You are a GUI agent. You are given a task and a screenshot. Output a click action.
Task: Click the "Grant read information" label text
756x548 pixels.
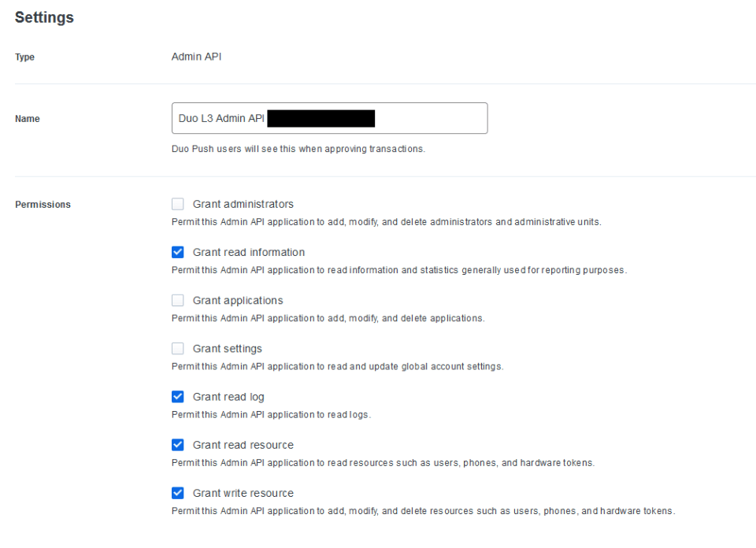click(248, 252)
